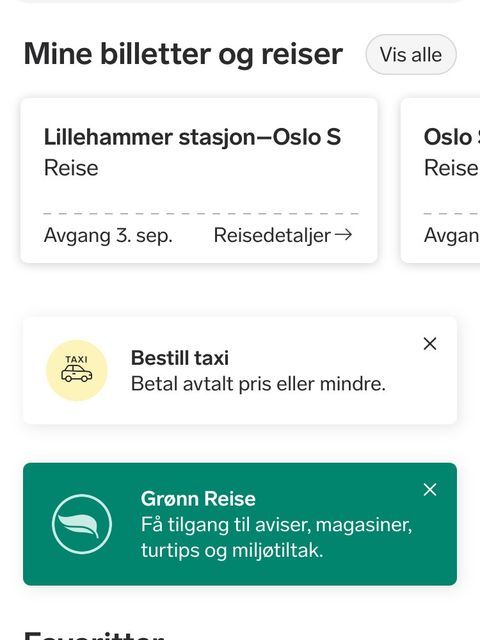Show all tickets with Vis alle

pos(411,55)
